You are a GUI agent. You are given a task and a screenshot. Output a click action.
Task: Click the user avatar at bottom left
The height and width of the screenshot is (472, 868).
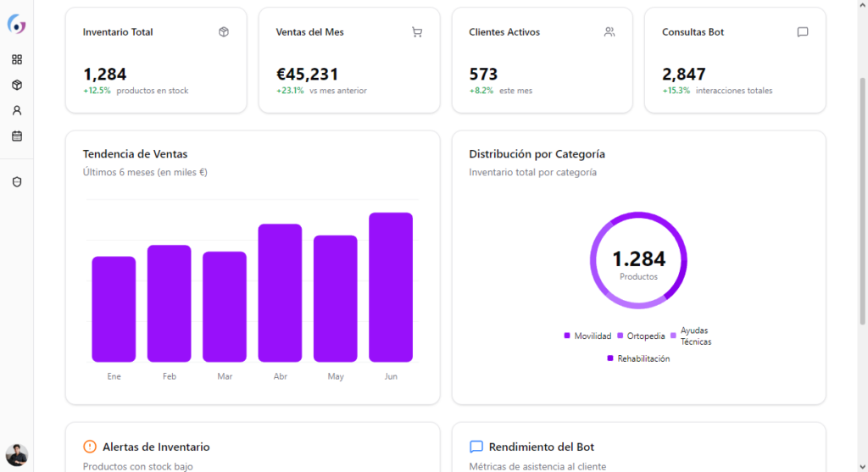(x=17, y=455)
